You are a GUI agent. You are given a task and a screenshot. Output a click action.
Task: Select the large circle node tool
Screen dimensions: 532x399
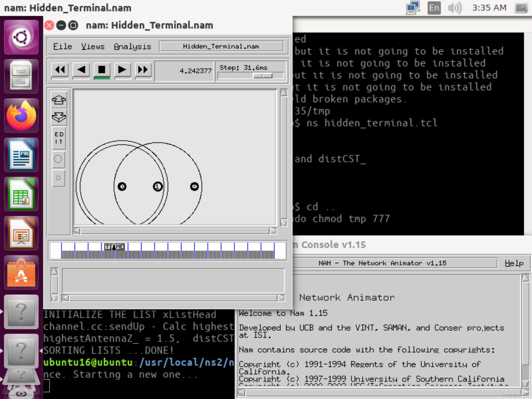[x=58, y=159]
